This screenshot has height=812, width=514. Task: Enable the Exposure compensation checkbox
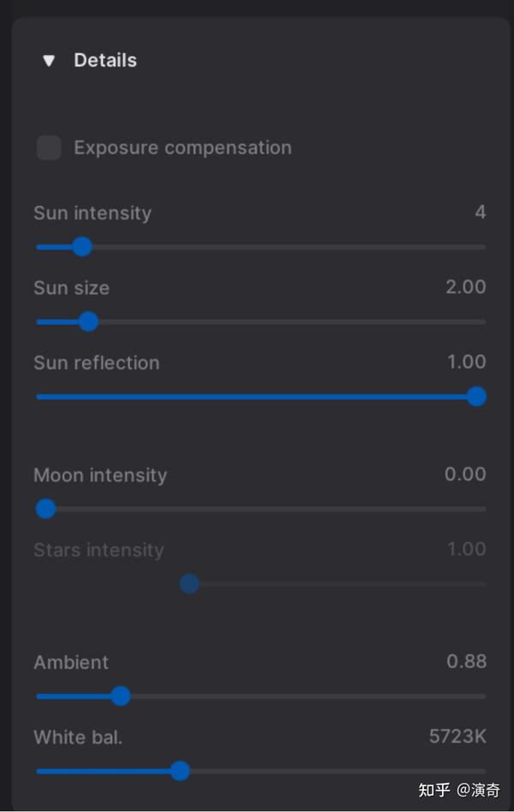coord(49,147)
